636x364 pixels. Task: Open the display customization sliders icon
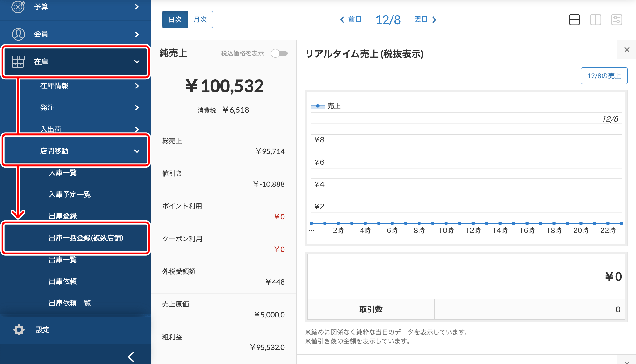[616, 20]
